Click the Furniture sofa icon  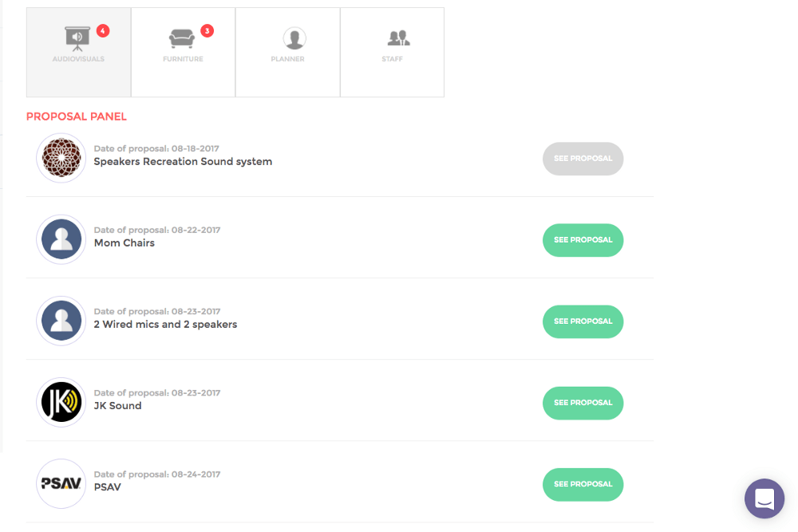(182, 38)
